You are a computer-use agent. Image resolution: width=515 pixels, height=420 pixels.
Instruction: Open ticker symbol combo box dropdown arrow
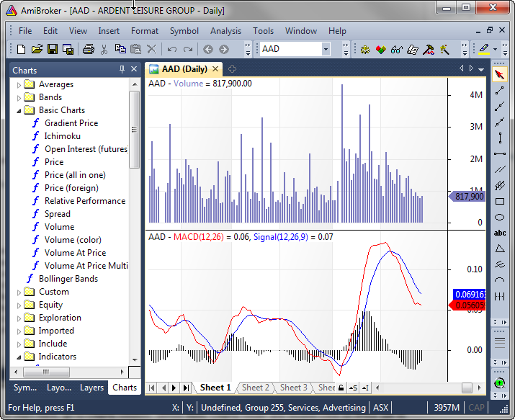point(326,49)
